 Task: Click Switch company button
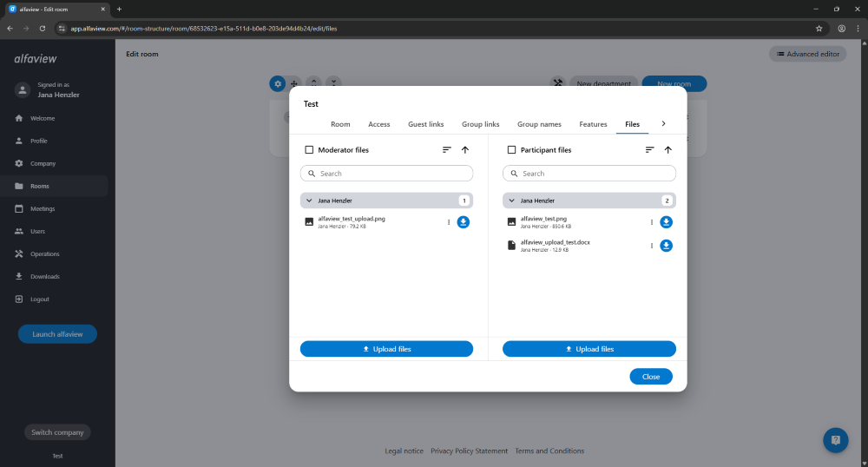[57, 432]
